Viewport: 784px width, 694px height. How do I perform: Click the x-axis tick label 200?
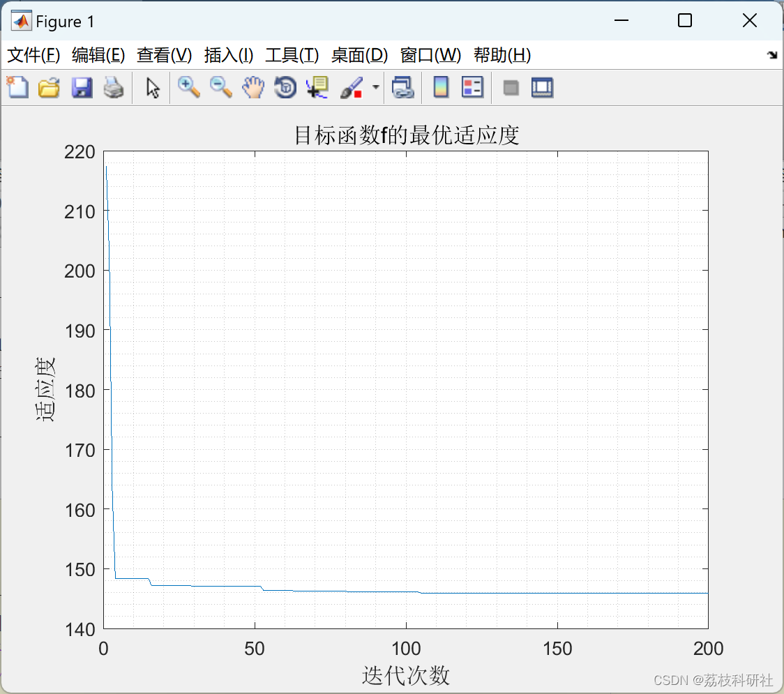[709, 649]
